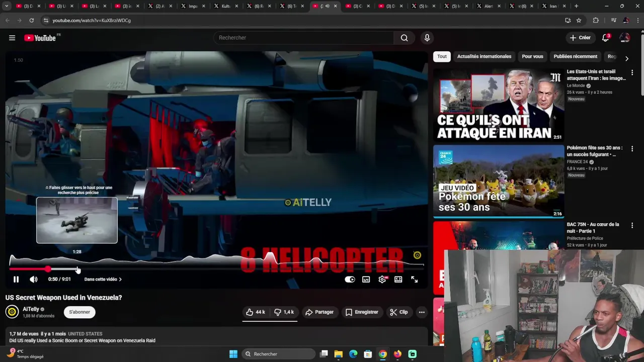
Task: Open the YouTube guide hamburger menu
Action: [x=12, y=38]
